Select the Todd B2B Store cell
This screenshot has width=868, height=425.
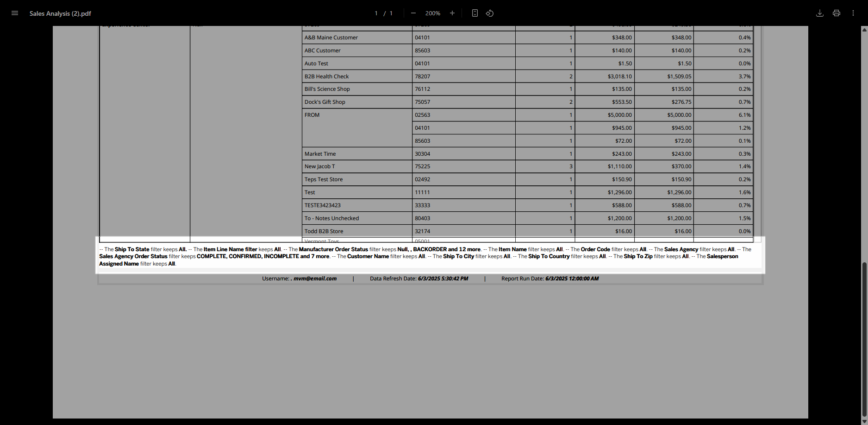[357, 231]
